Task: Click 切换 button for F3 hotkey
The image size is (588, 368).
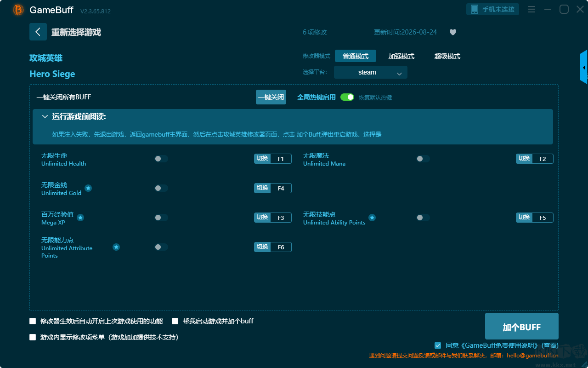Action: (x=262, y=218)
